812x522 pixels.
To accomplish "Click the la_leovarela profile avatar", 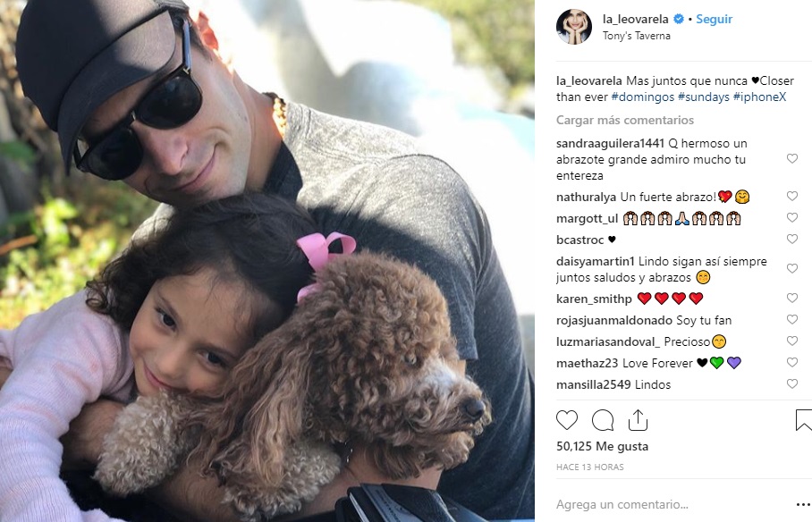I will 574,27.
